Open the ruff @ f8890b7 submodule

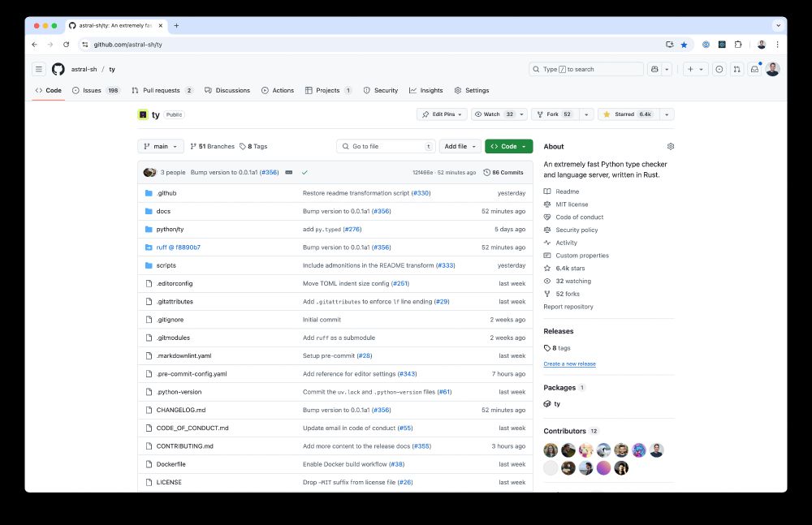pyautogui.click(x=178, y=247)
